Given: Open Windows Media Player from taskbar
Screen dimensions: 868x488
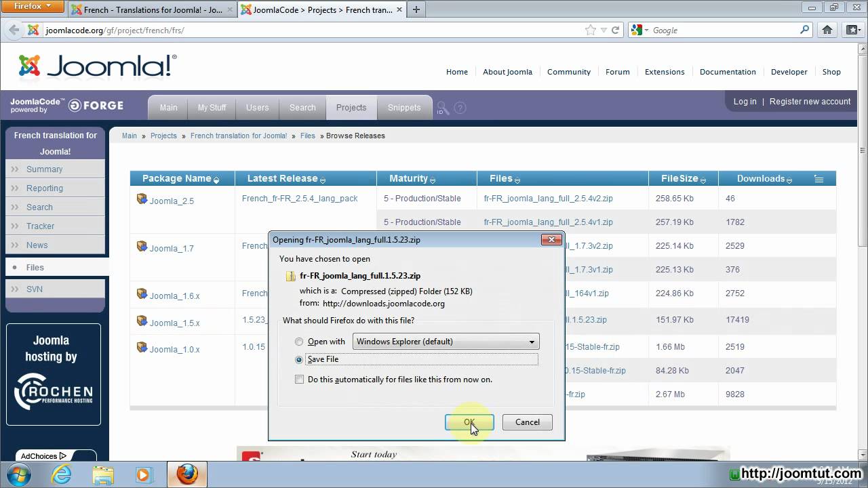Looking at the screenshot, I should [144, 474].
